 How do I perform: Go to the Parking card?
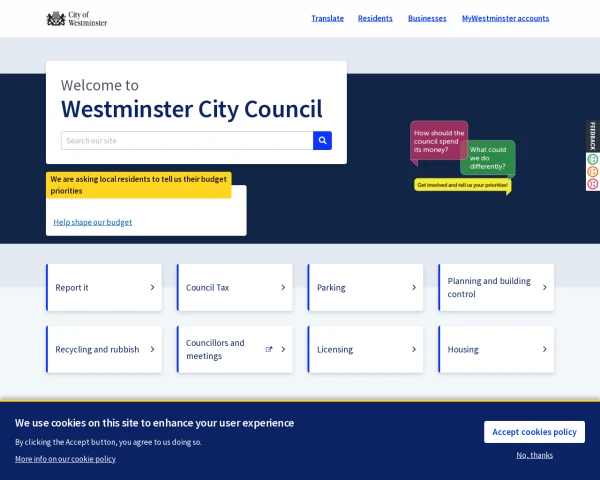[366, 287]
